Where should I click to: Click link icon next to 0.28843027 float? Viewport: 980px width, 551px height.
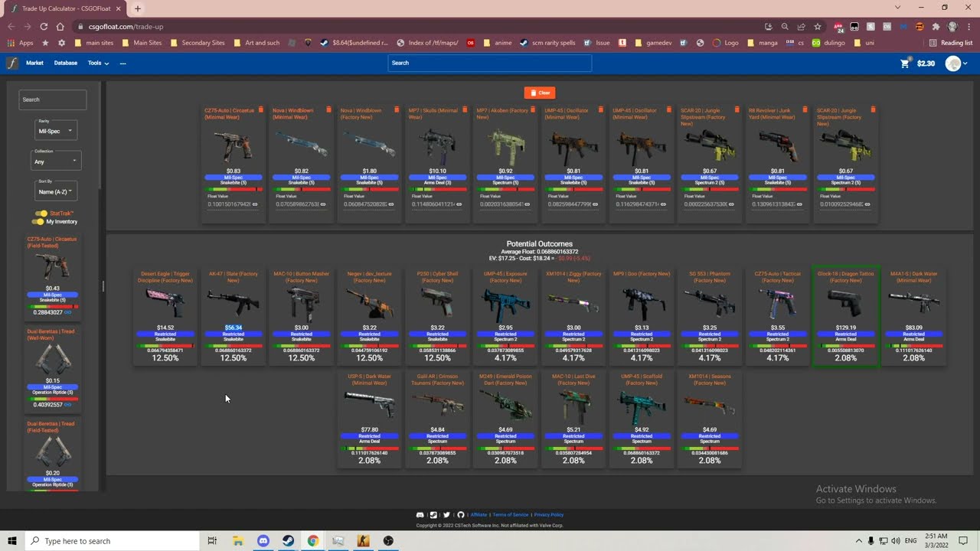point(68,312)
